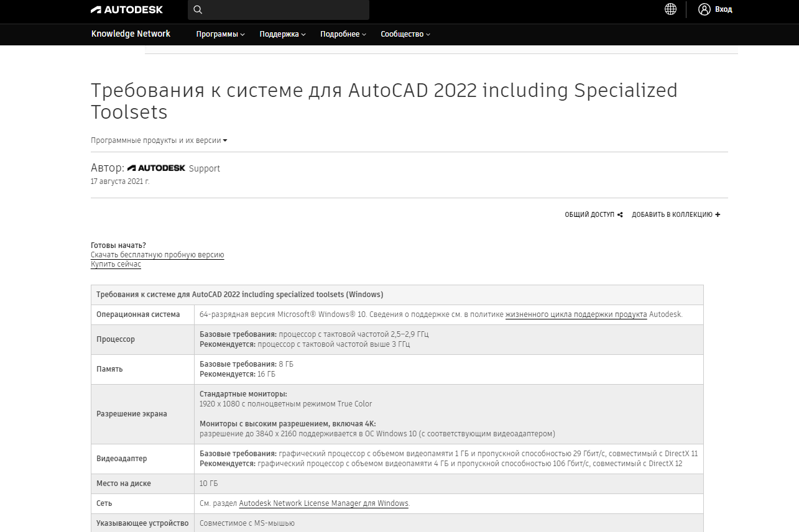Click the Autodesk logo in the header

tap(127, 9)
